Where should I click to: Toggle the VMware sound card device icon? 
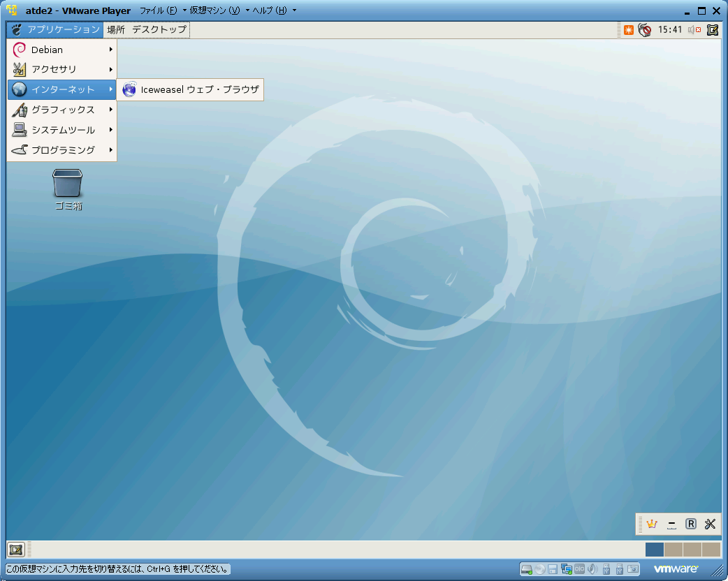tap(592, 569)
